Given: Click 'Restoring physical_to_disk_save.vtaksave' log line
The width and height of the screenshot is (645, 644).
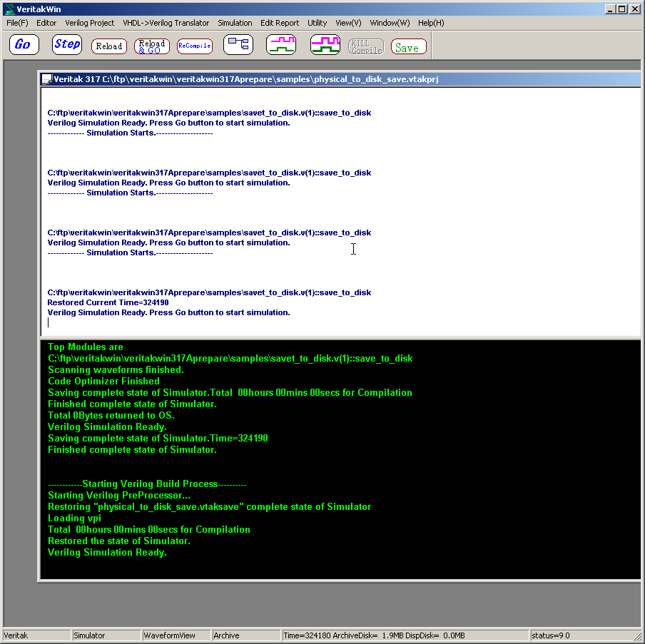Looking at the screenshot, I should (x=209, y=506).
